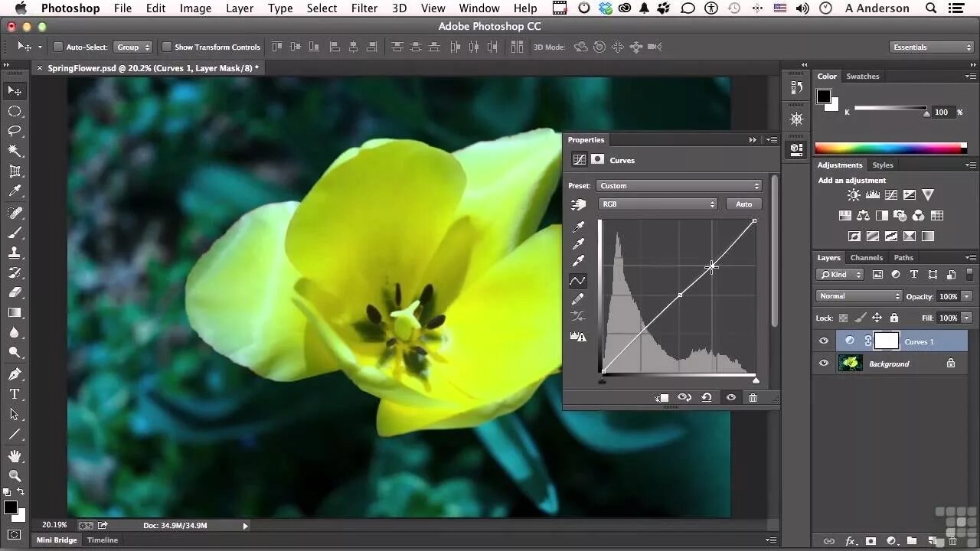Viewport: 980px width, 551px height.
Task: Open the Styles tab
Action: (x=883, y=165)
